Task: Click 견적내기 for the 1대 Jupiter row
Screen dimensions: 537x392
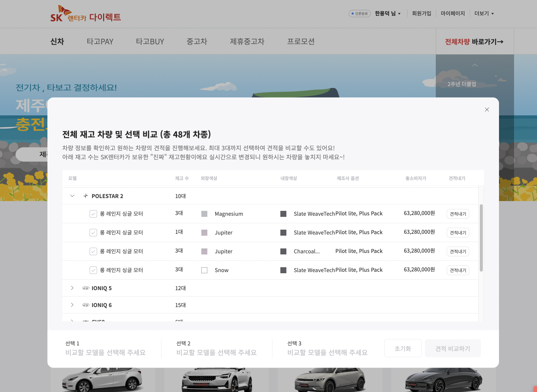Action: click(x=458, y=233)
